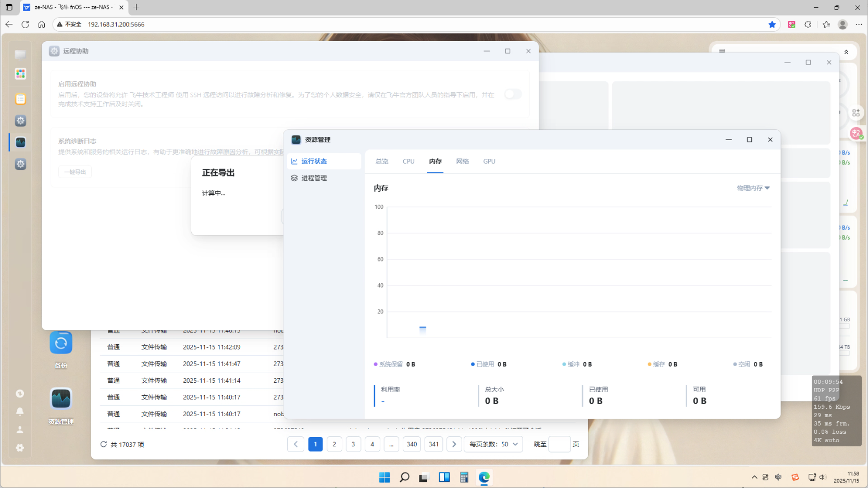Open the notification bell in the dock
The height and width of the screenshot is (488, 868).
(x=20, y=411)
